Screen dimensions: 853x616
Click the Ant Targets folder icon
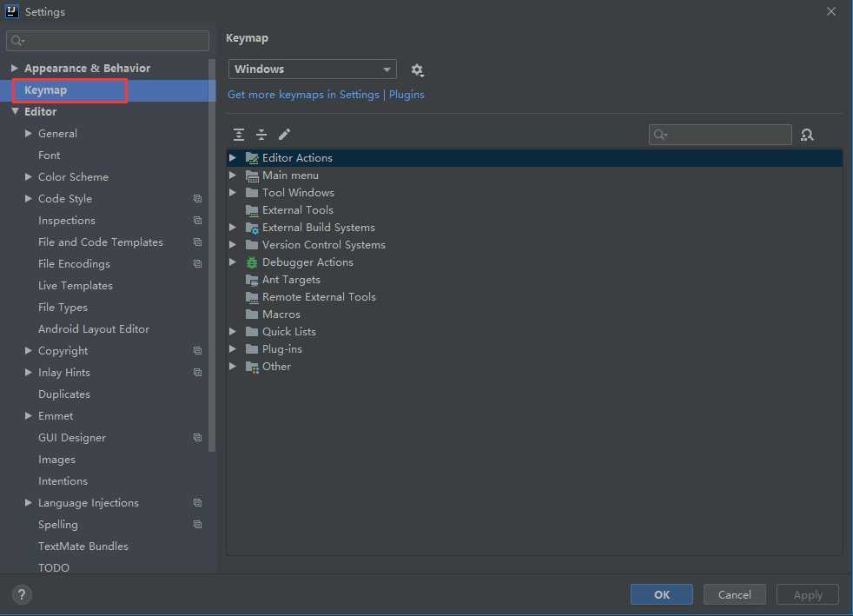click(252, 280)
